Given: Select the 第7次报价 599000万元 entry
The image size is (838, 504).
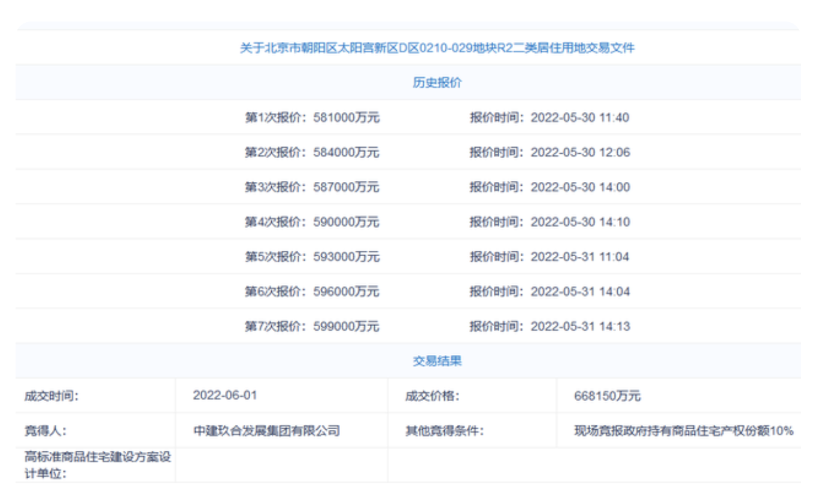Looking at the screenshot, I should tap(312, 326).
